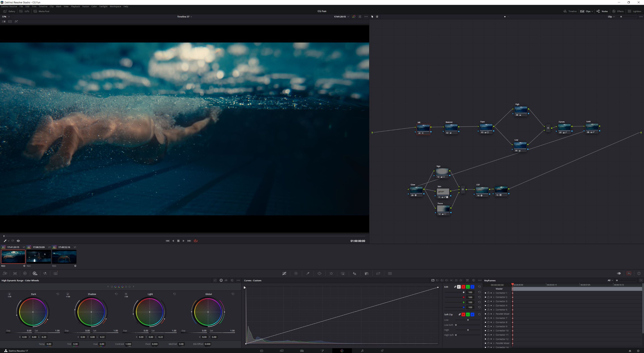The height and width of the screenshot is (353, 644).
Task: Open the Tracker palette
Action: 331,273
